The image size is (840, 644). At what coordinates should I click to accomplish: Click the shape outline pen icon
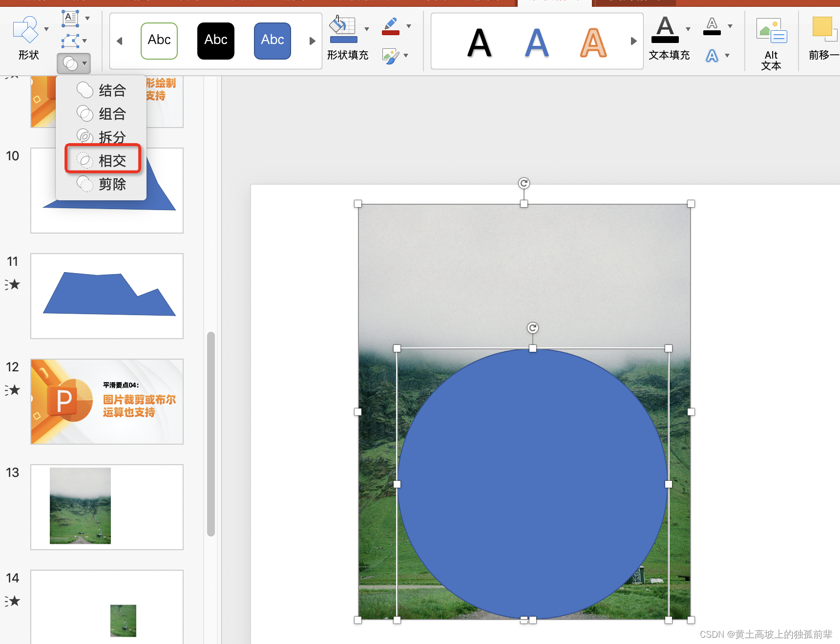[x=391, y=27]
